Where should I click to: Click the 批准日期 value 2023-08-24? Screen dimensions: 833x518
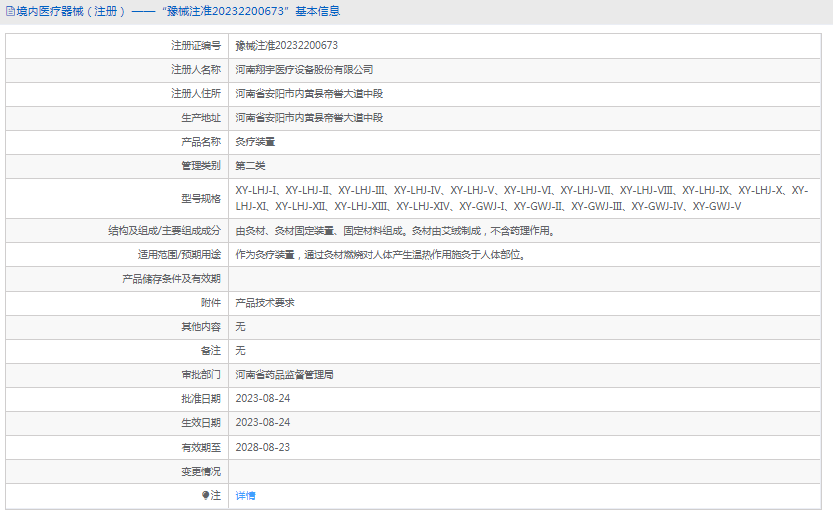point(263,398)
